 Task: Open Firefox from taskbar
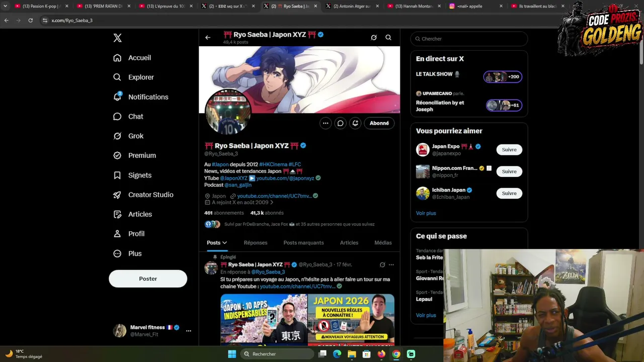tap(381, 354)
